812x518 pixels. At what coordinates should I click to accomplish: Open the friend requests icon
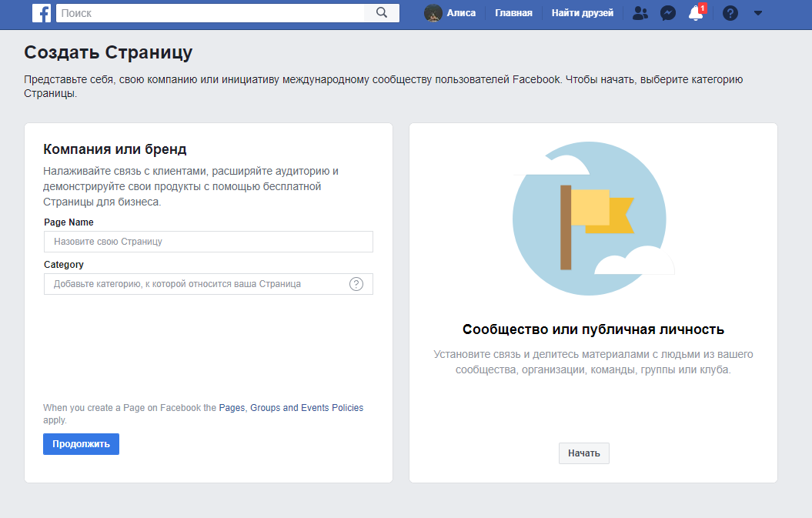[x=640, y=13]
